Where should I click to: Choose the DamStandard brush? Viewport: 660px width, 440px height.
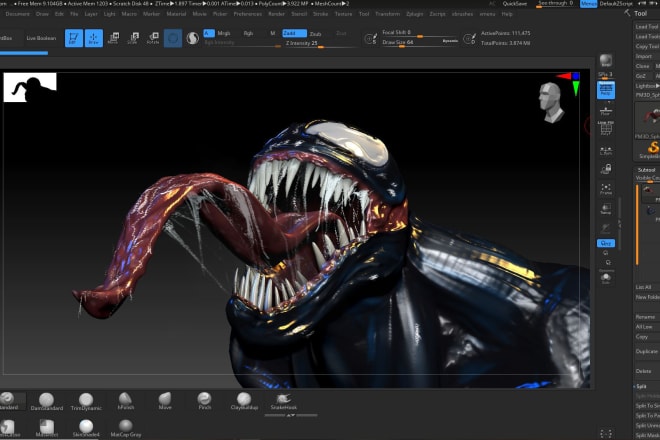tap(47, 402)
